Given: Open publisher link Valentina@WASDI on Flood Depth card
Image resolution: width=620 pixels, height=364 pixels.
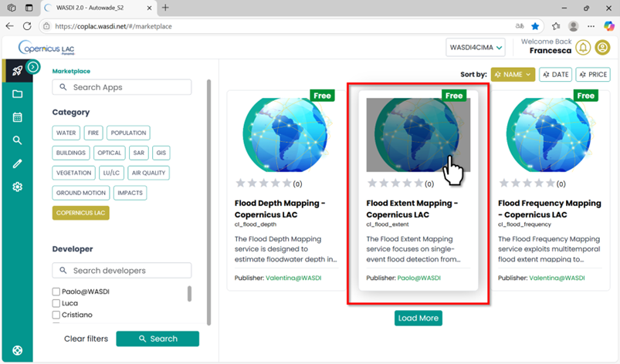Looking at the screenshot, I should tap(293, 278).
